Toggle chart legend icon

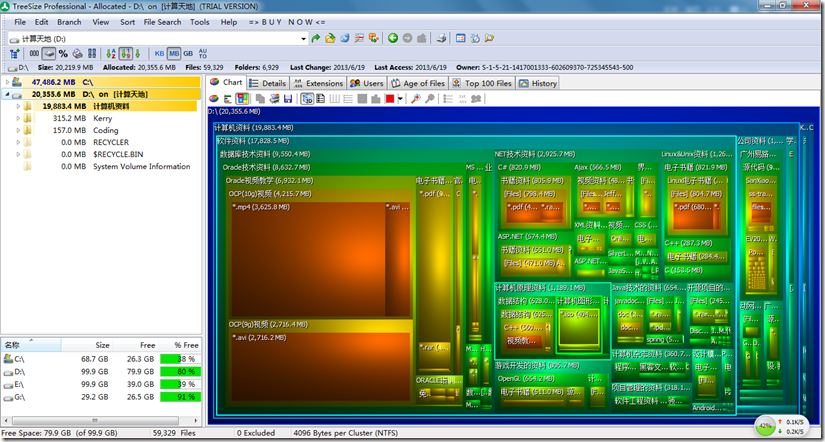[320, 98]
